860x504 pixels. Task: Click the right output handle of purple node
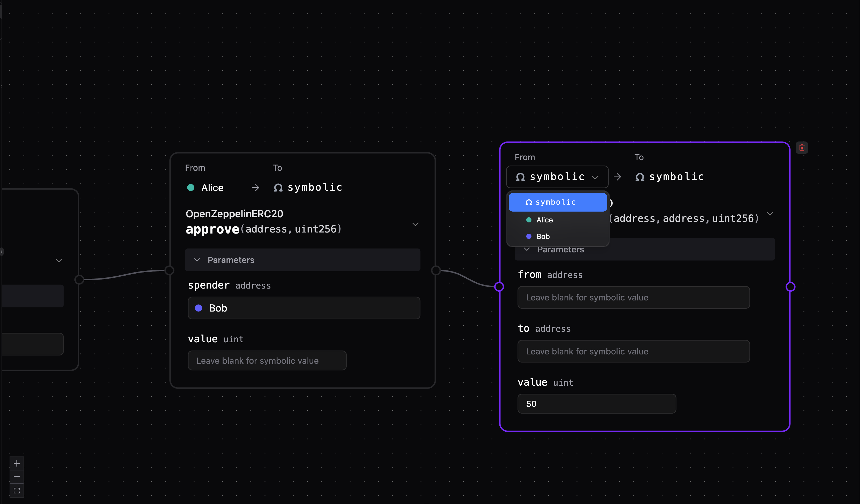click(790, 287)
